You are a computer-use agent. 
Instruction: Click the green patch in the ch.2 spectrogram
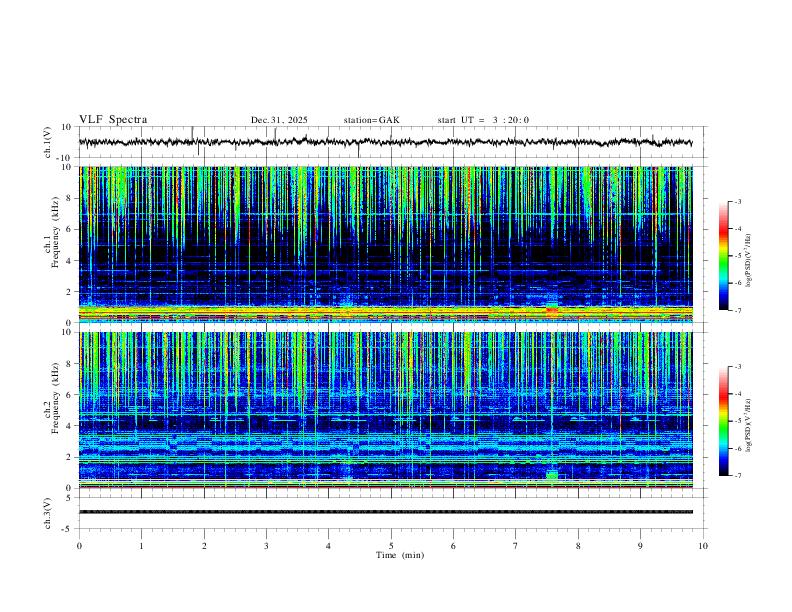click(x=552, y=475)
